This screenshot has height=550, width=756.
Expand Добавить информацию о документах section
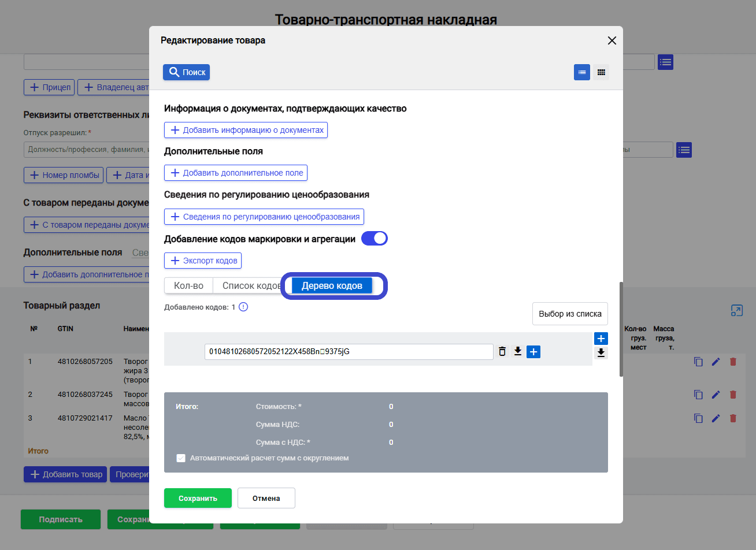(246, 130)
